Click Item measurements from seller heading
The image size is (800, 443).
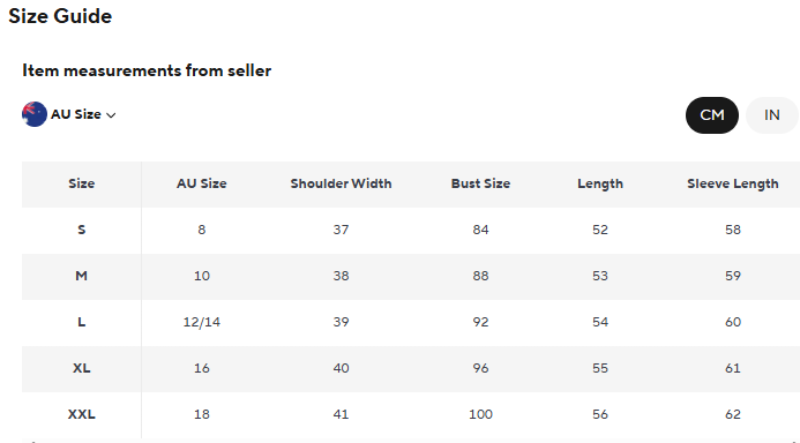tap(147, 70)
